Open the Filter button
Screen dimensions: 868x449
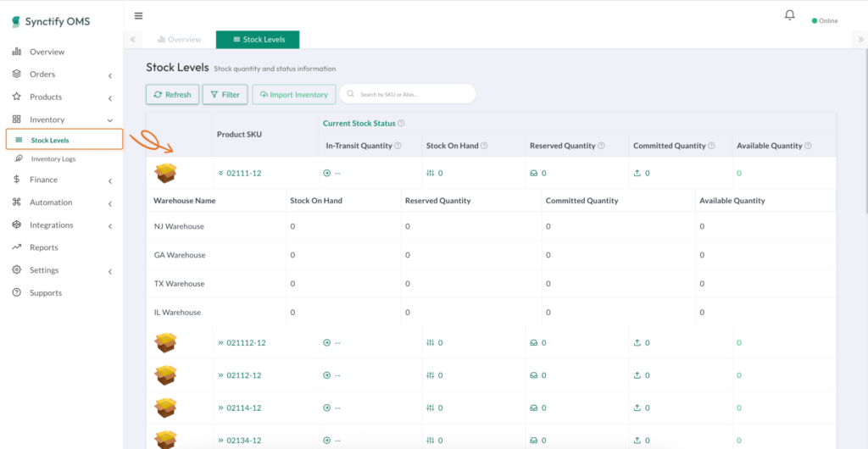225,95
